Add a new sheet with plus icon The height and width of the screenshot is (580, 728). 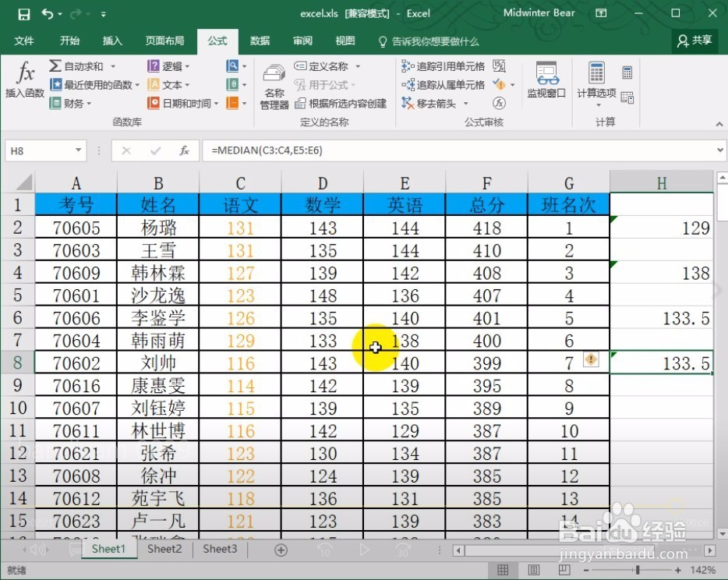[x=281, y=550]
